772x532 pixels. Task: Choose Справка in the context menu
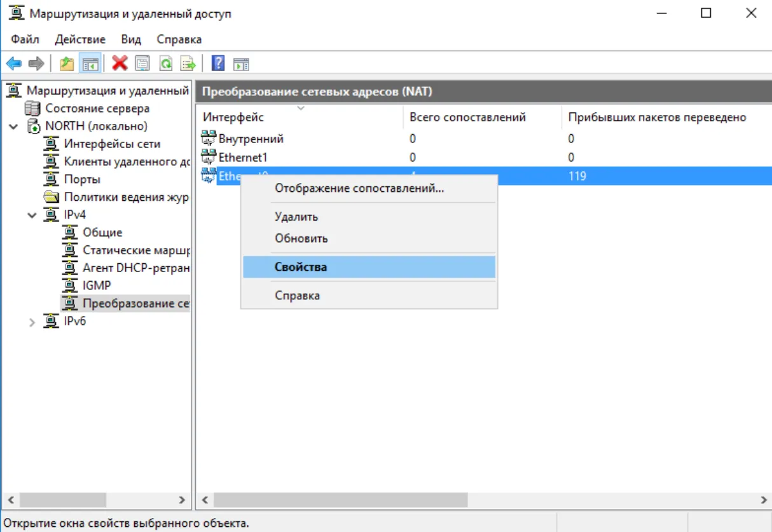point(369,296)
